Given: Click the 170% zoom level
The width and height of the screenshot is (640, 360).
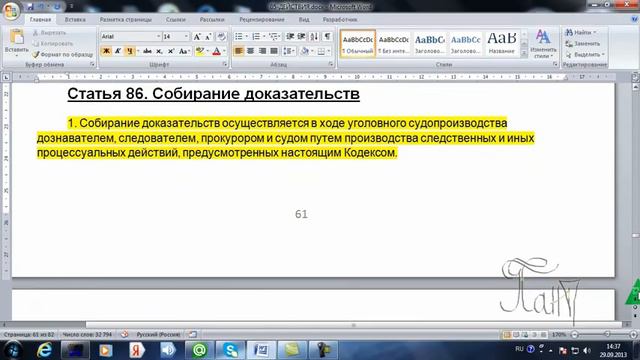Looking at the screenshot, I should (559, 334).
